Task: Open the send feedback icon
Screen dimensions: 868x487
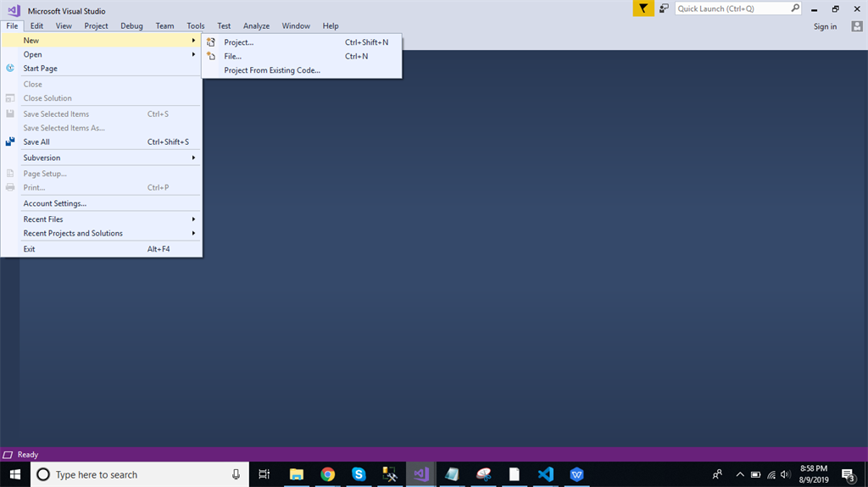Action: [664, 8]
